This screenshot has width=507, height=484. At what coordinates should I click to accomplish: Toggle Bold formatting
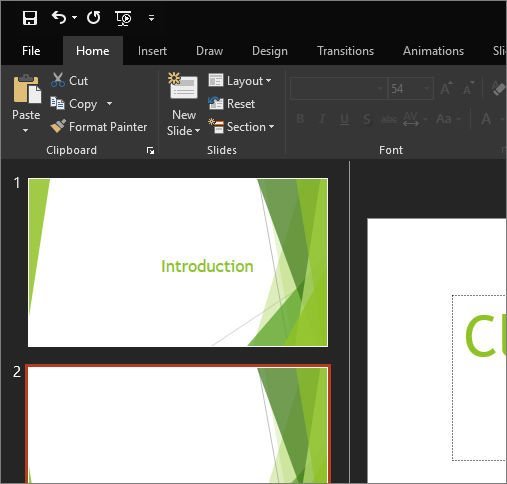[300, 119]
